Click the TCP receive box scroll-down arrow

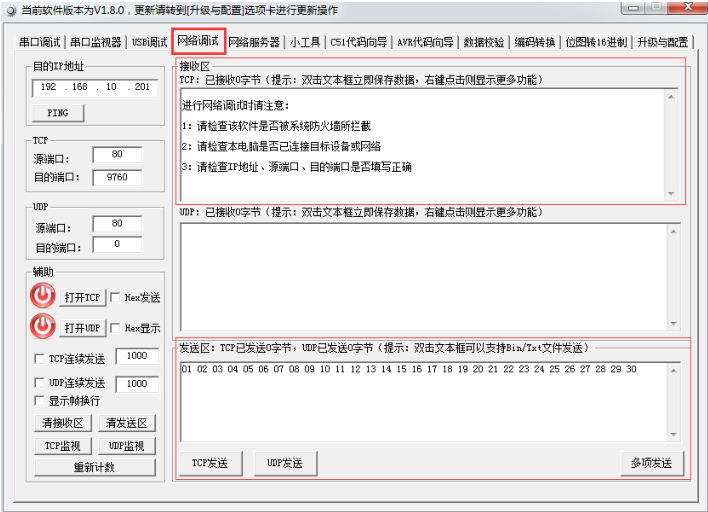pyautogui.click(x=671, y=194)
